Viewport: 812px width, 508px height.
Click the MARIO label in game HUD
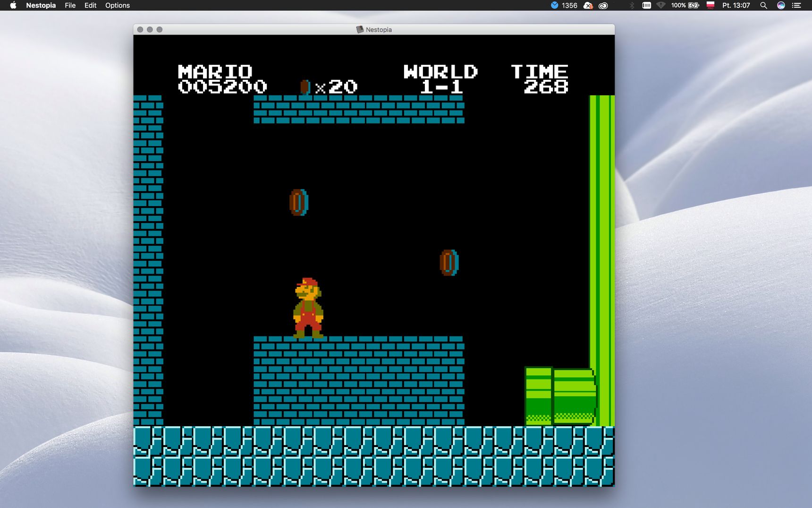click(x=215, y=71)
